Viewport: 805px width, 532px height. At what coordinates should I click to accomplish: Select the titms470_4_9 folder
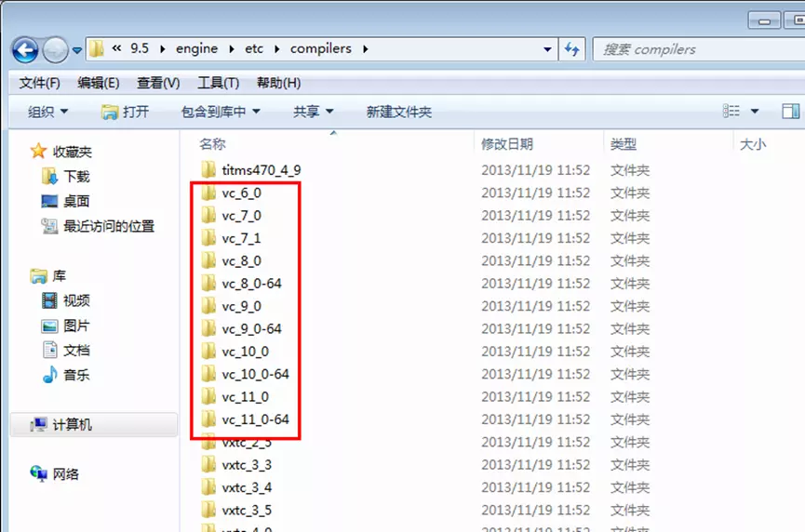(x=261, y=170)
